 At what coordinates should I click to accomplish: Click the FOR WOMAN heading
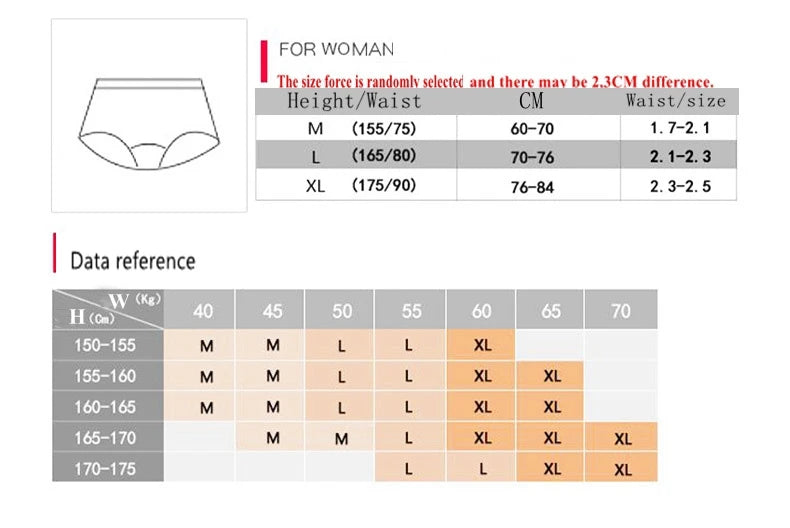336,49
